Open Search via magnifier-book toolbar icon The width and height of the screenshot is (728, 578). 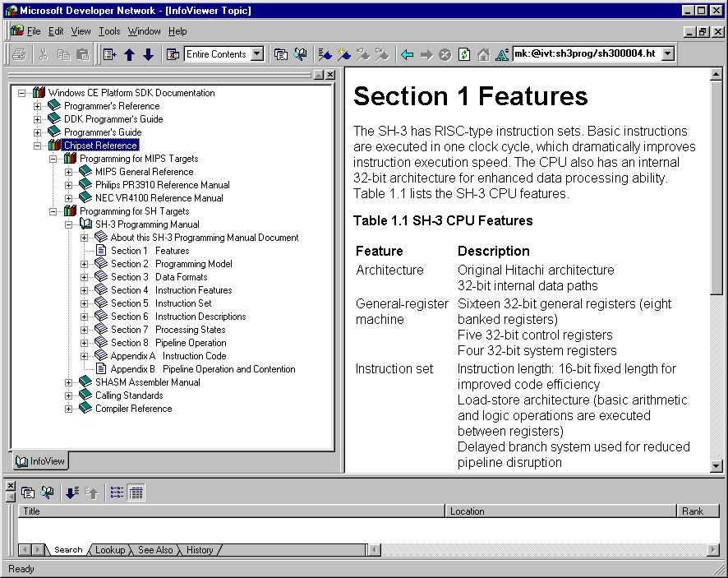[x=301, y=54]
